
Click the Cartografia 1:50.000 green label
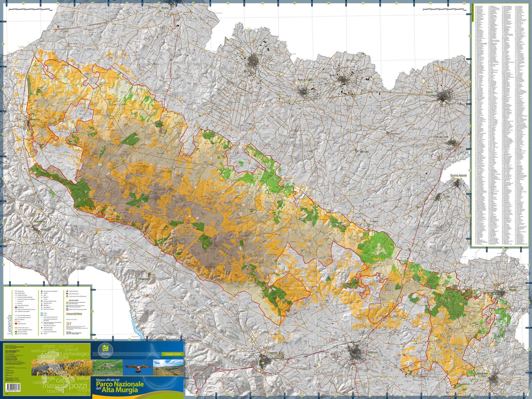[172, 354]
